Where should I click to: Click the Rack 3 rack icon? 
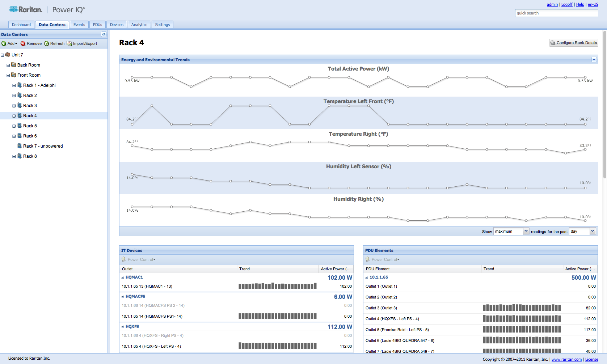tap(20, 105)
